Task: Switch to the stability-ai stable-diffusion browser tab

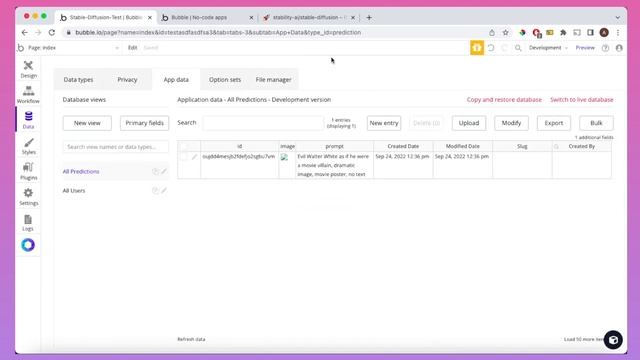Action: click(309, 18)
